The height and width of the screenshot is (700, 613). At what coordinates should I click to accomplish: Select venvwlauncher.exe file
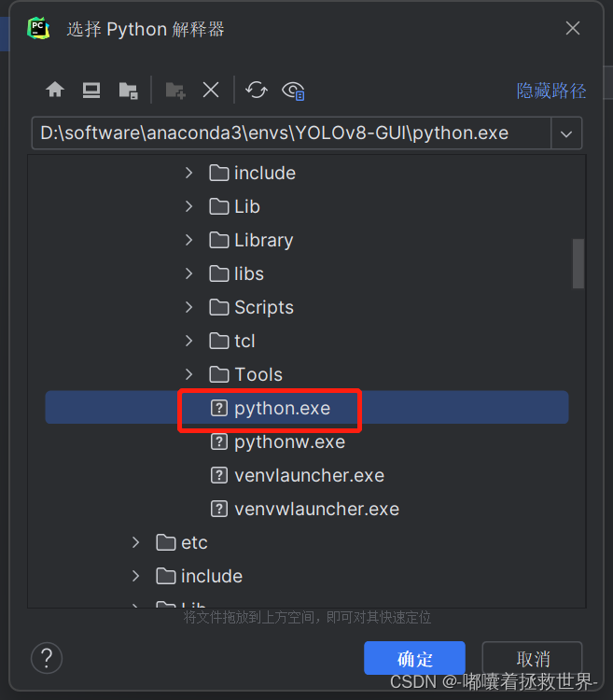point(307,509)
